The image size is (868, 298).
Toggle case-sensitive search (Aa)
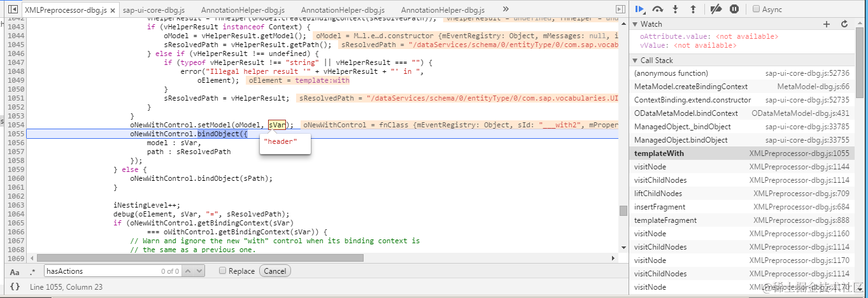[15, 271]
